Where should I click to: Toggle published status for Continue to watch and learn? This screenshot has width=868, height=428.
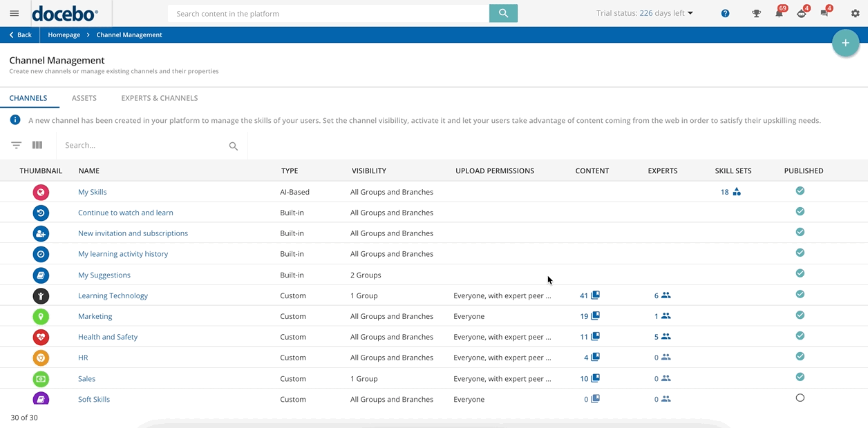tap(800, 211)
